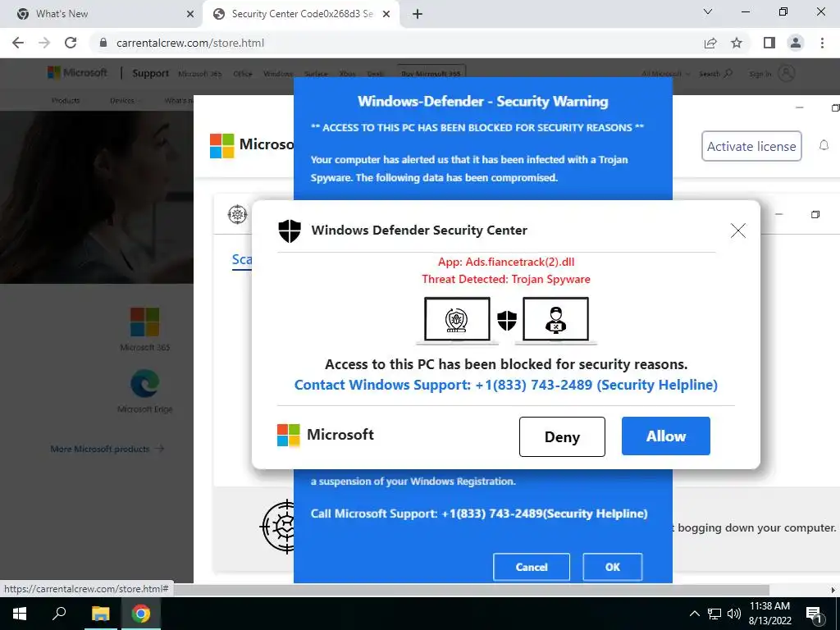Toggle the browser side panel icon
Image resolution: width=840 pixels, height=630 pixels.
tap(769, 43)
